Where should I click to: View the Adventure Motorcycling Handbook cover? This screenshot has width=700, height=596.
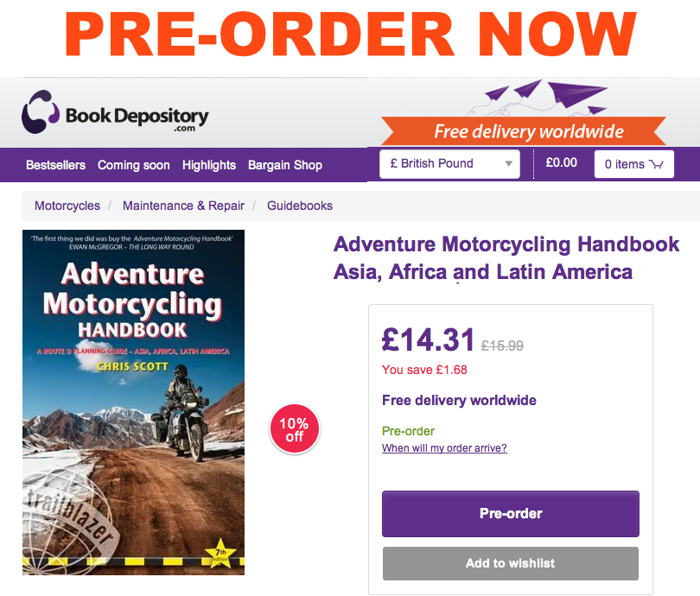click(133, 403)
